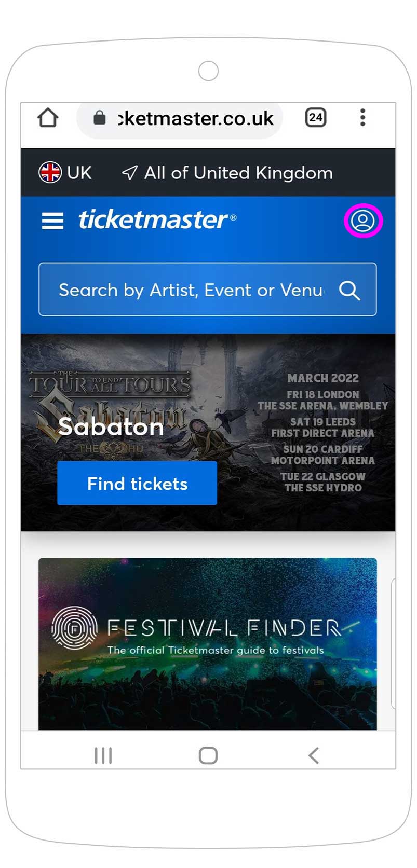
Task: Tap the location arrow icon
Action: pos(129,173)
